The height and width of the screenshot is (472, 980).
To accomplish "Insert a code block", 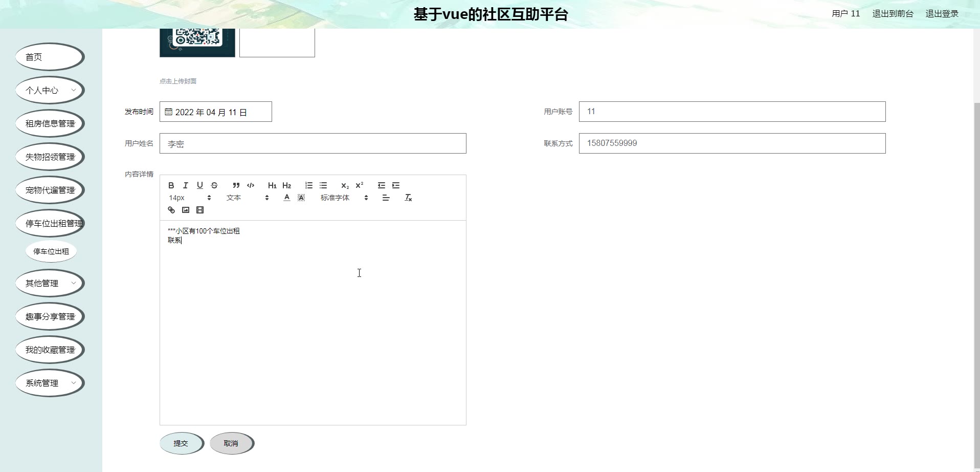I will tap(251, 185).
